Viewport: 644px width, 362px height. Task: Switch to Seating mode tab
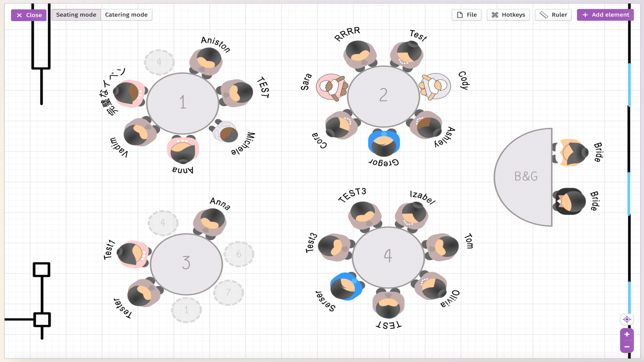click(76, 15)
